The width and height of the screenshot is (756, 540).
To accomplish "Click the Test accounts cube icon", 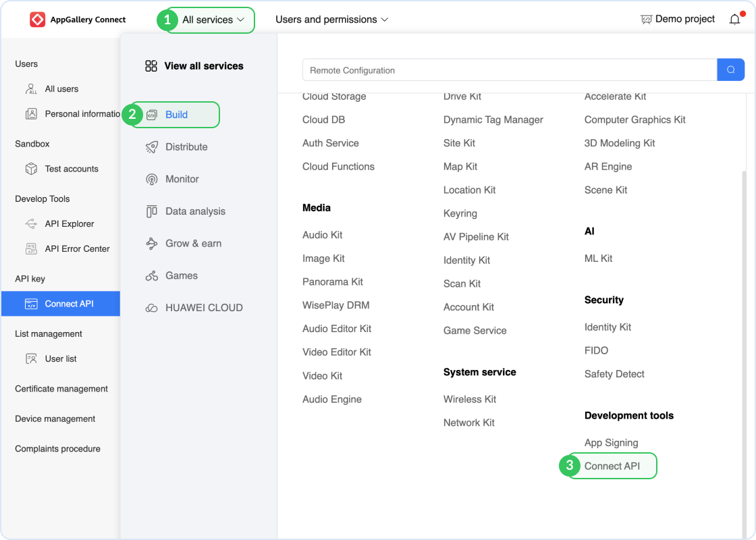I will [x=31, y=169].
